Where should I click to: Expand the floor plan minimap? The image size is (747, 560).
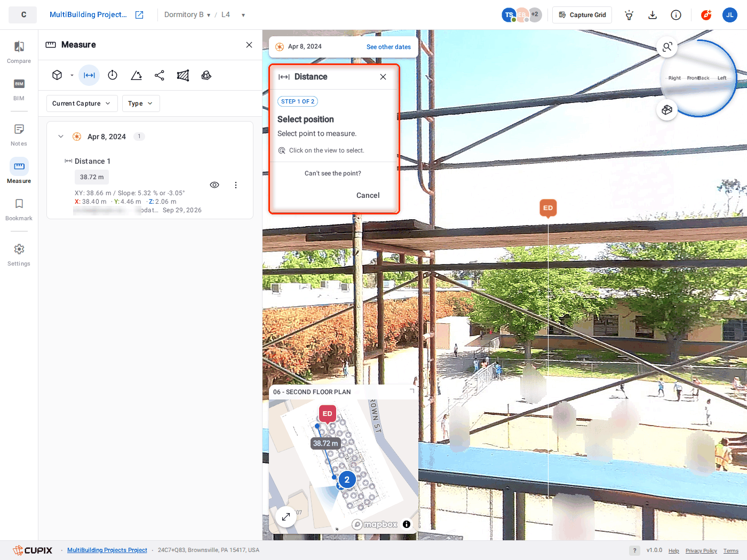click(x=286, y=516)
